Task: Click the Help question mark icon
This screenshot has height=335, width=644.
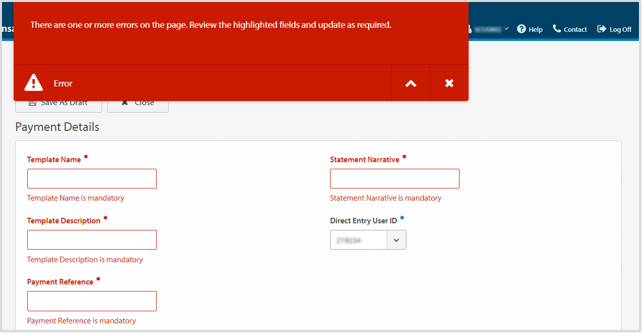Action: [x=522, y=29]
